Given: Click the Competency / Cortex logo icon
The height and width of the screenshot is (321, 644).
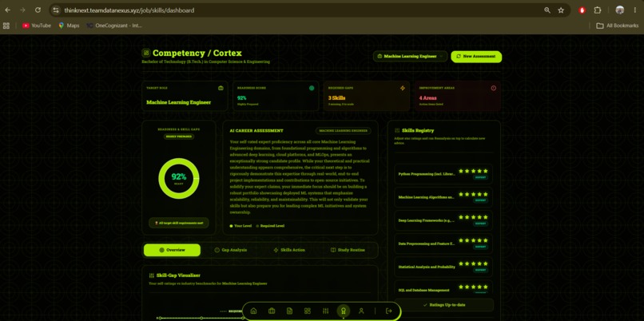Looking at the screenshot, I should coord(145,53).
